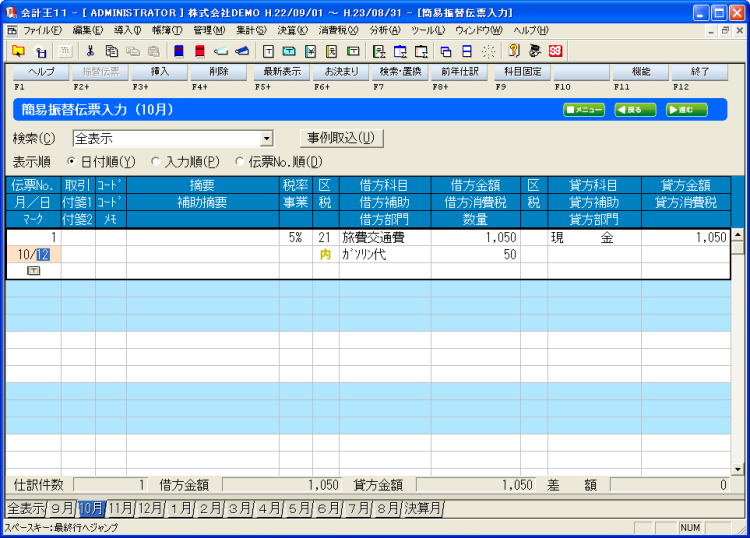
Task: Open the 消費税 menu in menu bar
Action: tap(335, 31)
